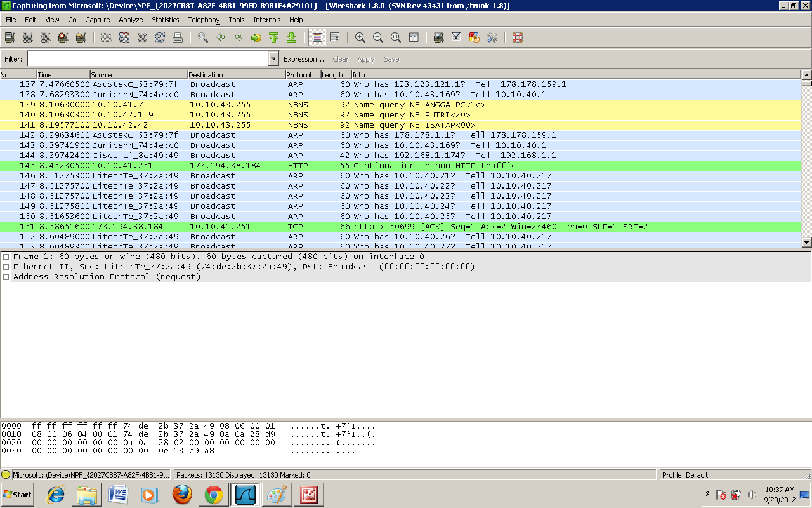Open a capture file icon
The width and height of the screenshot is (812, 508).
coord(107,37)
